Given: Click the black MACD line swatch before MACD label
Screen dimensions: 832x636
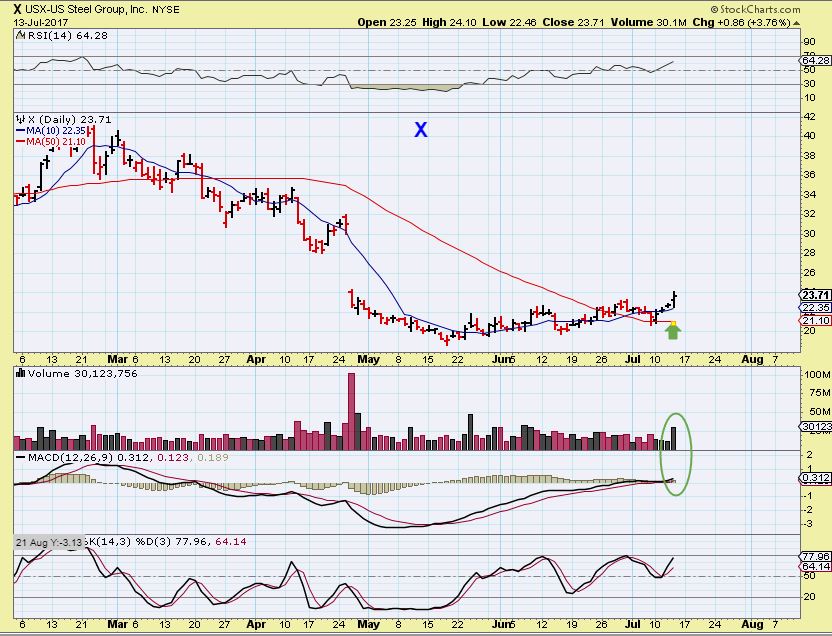Looking at the screenshot, I should coord(20,457).
